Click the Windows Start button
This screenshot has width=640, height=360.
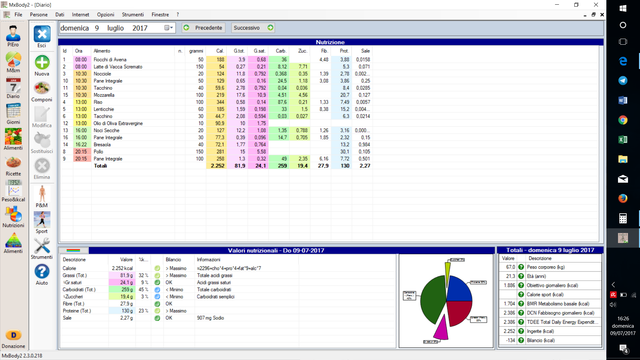[623, 8]
